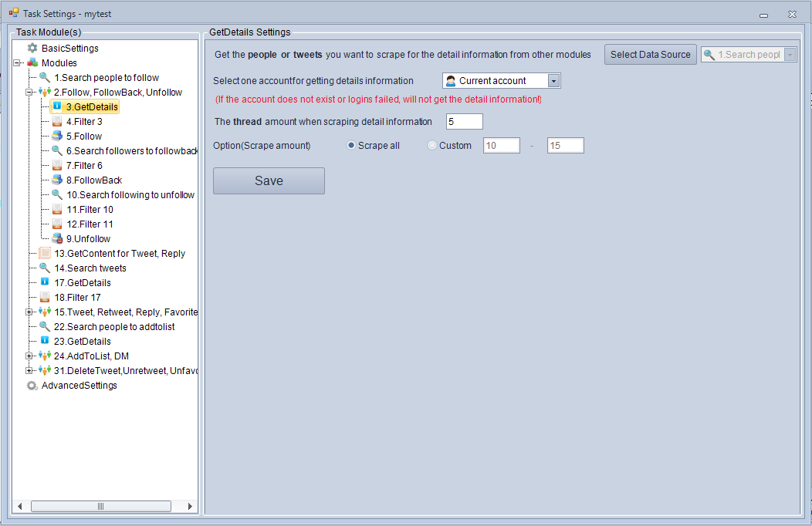The width and height of the screenshot is (812, 526).
Task: Click the horizontal scrollbar thumb in module tree
Action: pos(100,506)
